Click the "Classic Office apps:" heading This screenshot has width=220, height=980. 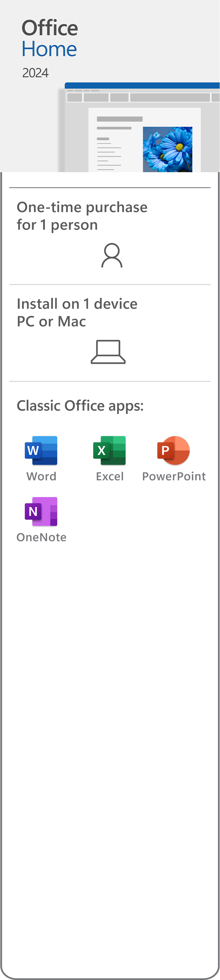pos(80,406)
